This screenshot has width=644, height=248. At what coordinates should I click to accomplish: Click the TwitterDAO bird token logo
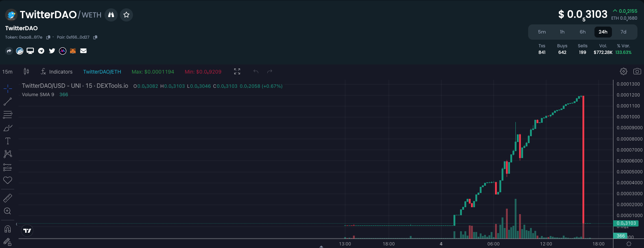point(11,15)
